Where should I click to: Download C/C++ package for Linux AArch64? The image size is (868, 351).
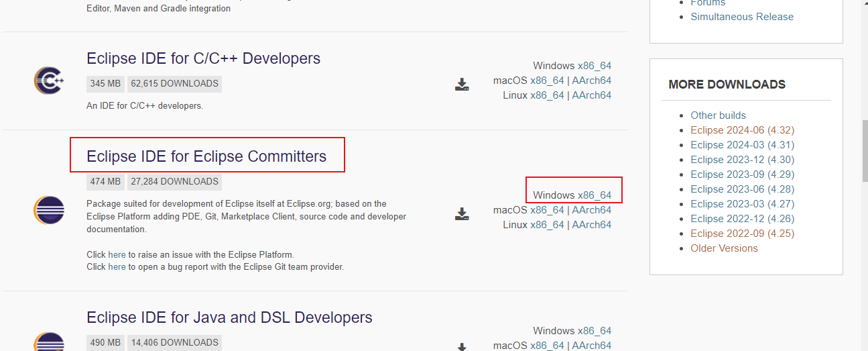[591, 95]
